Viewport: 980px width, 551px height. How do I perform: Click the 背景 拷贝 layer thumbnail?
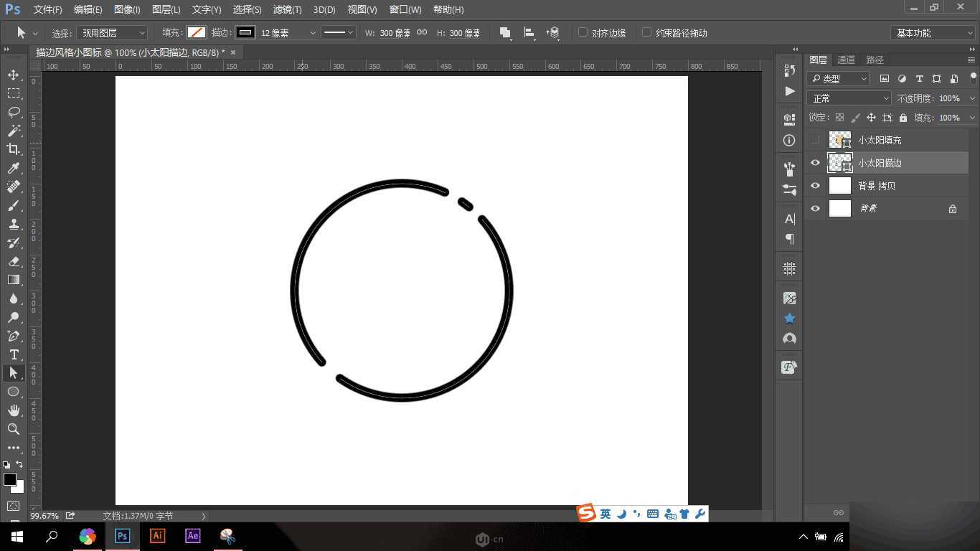tap(839, 185)
